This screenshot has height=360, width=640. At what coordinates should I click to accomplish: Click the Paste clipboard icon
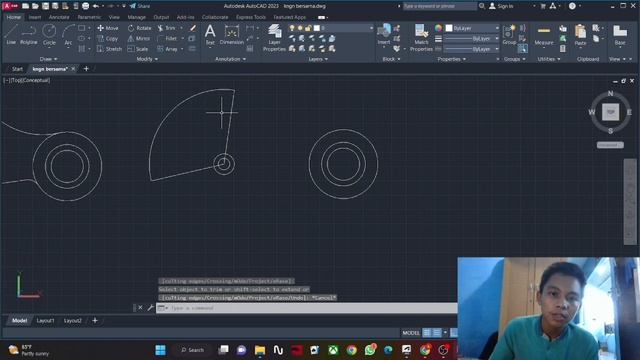(580, 34)
